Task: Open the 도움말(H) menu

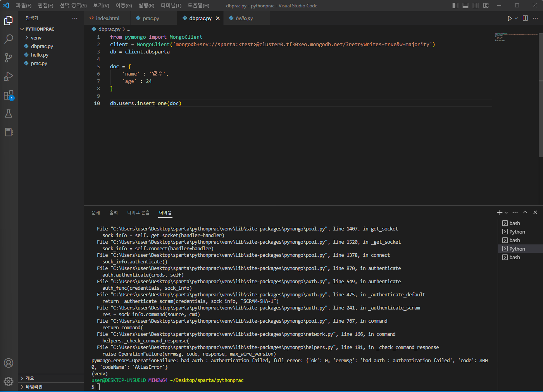Action: point(198,5)
